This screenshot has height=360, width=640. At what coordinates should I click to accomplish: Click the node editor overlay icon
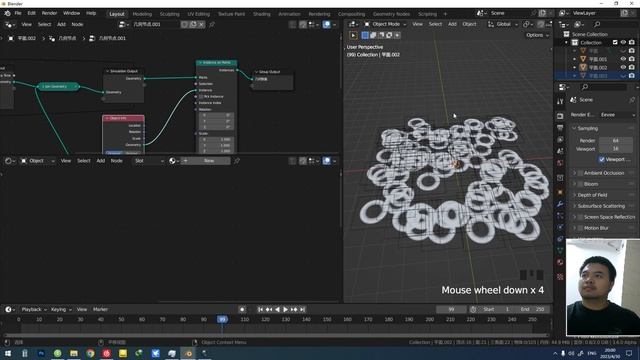(327, 24)
